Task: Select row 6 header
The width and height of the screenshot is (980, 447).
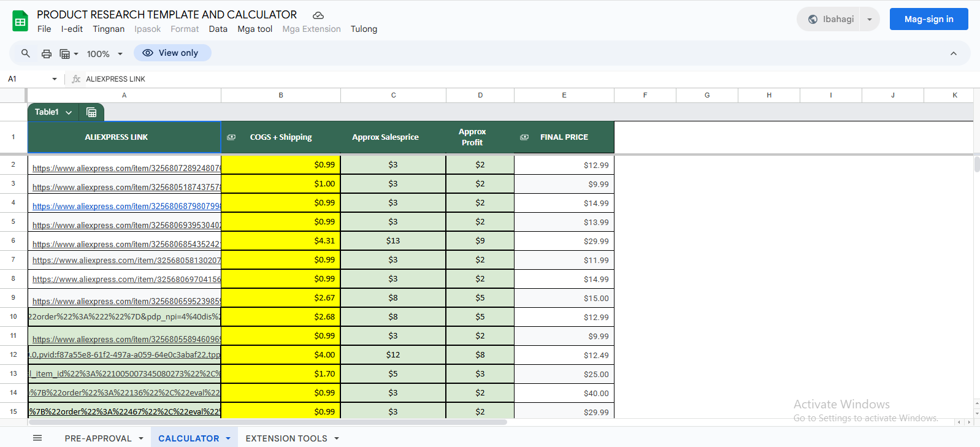Action: (x=13, y=240)
